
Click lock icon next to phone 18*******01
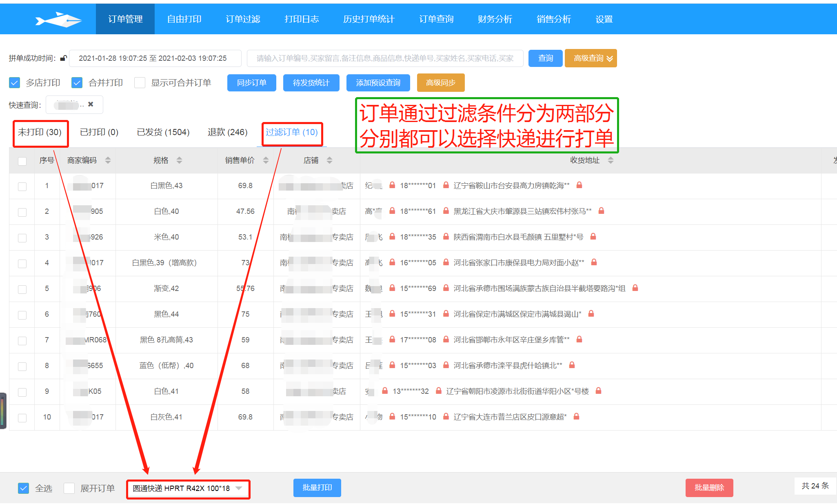click(x=446, y=185)
